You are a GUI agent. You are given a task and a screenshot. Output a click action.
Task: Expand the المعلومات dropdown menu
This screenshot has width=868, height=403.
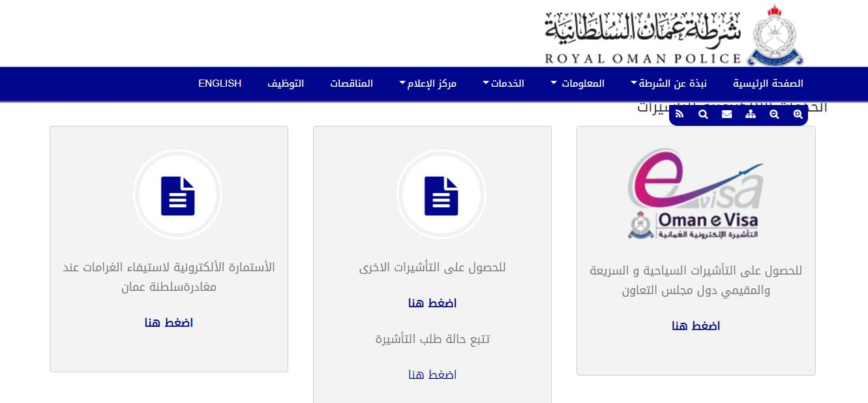click(579, 83)
